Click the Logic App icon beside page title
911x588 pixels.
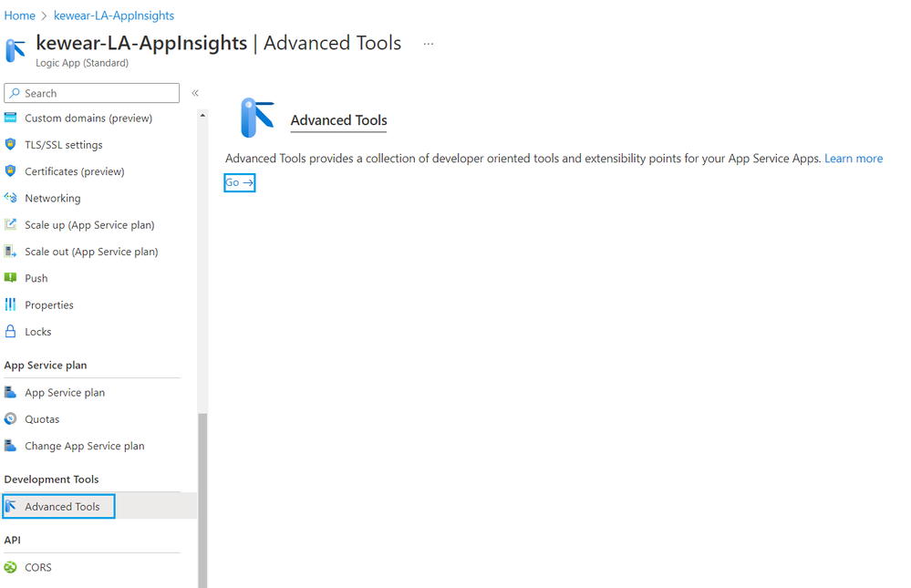point(16,50)
